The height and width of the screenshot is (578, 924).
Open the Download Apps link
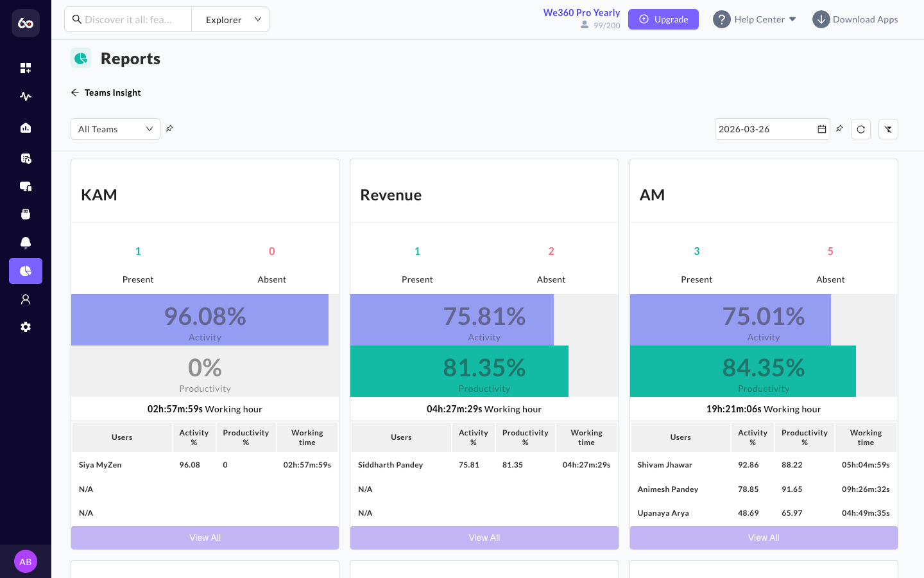click(865, 19)
